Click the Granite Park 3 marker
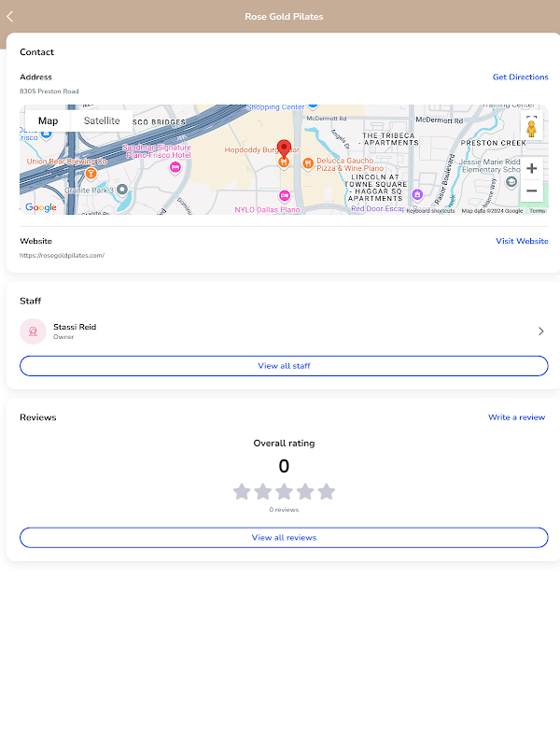The height and width of the screenshot is (747, 560). click(122, 190)
